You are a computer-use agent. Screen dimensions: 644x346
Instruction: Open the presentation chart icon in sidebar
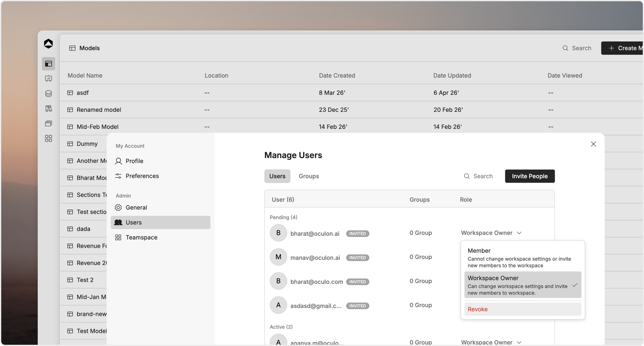(48, 79)
